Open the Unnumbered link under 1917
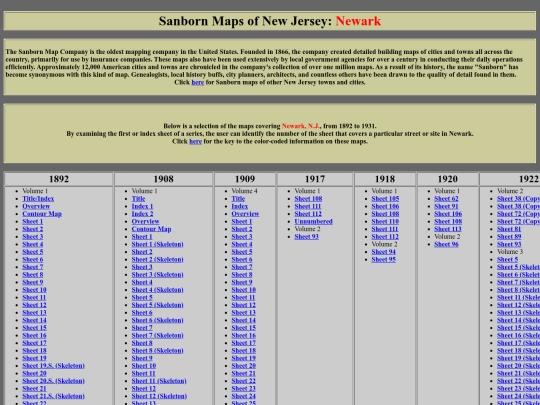The image size is (540, 405). pos(313,221)
